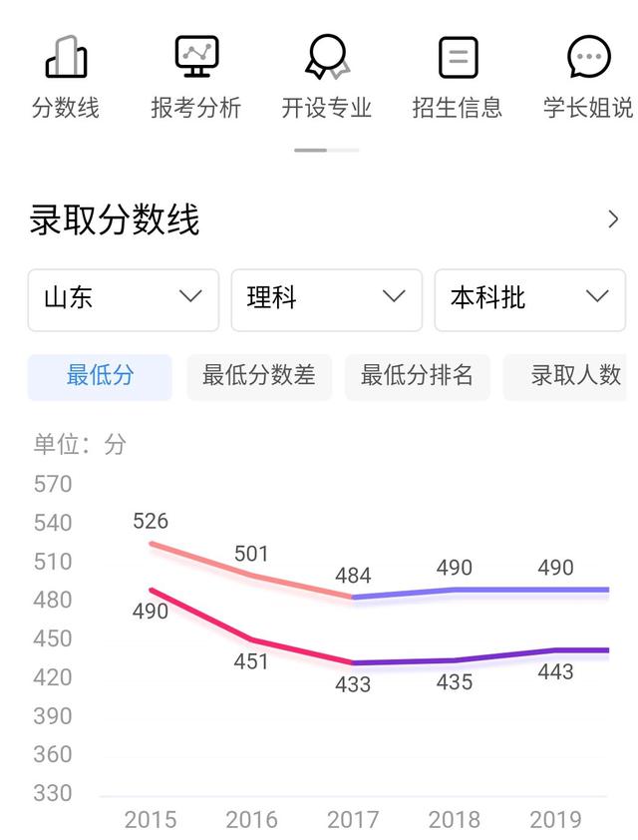Click the 录取分数线 section heading
The width and height of the screenshot is (638, 840).
click(115, 219)
